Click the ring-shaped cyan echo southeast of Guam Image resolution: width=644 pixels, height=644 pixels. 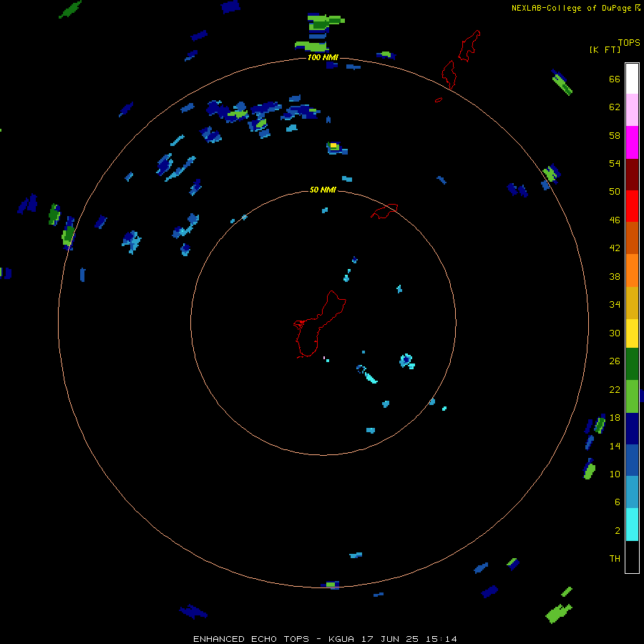406,361
